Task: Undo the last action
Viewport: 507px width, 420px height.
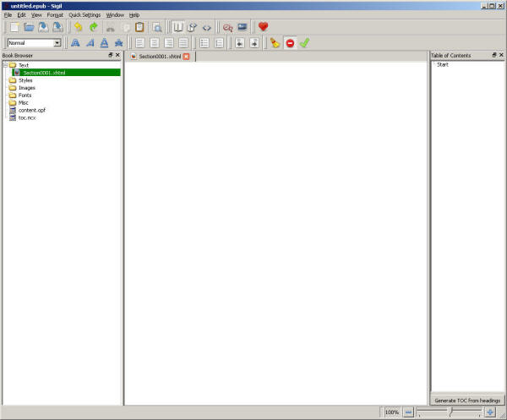Action: [79, 28]
